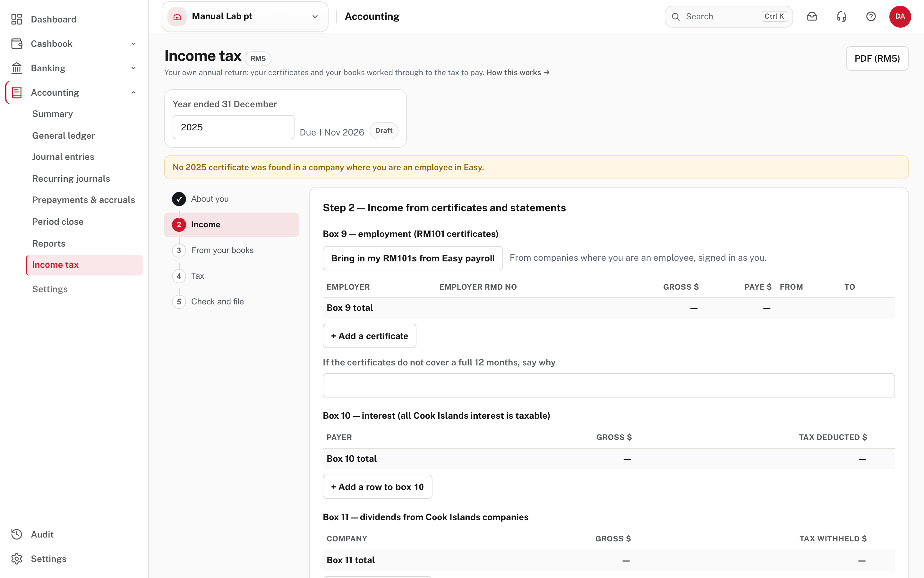Open the Audit history icon
The width and height of the screenshot is (924, 578).
[x=16, y=534]
